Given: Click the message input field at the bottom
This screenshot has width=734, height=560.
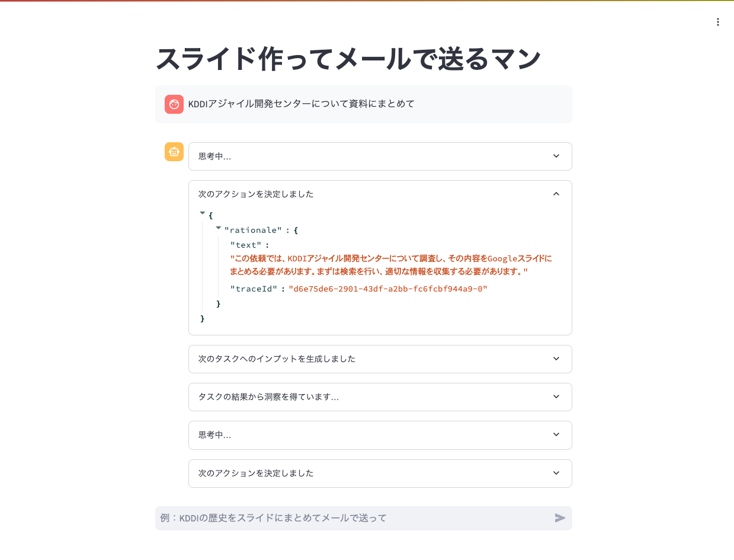Looking at the screenshot, I should 355,518.
